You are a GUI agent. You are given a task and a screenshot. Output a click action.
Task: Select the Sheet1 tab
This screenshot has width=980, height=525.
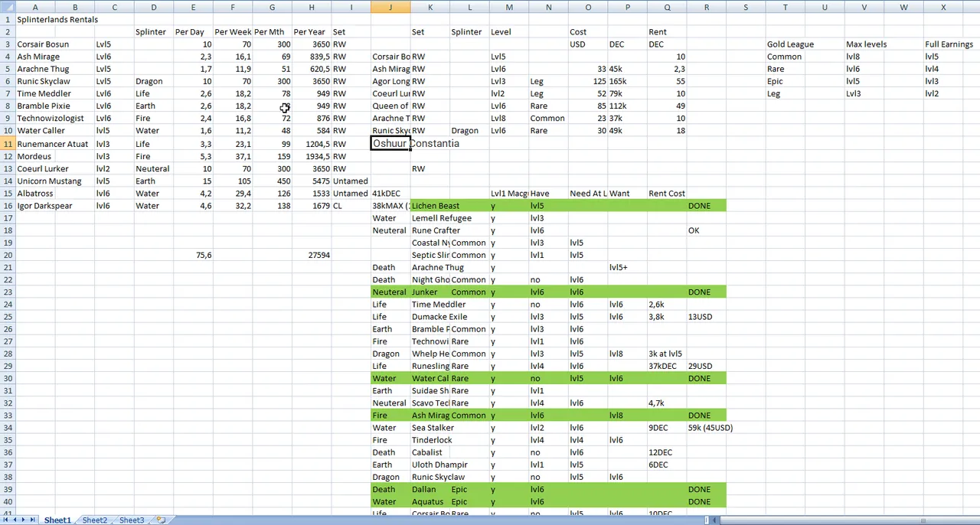point(57,520)
